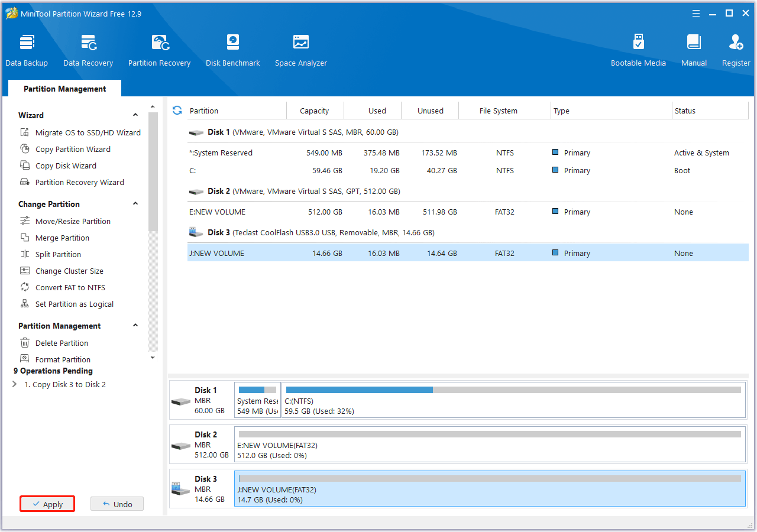Select J:NEW VOLUME partition row
This screenshot has width=757, height=532.
pyautogui.click(x=468, y=253)
